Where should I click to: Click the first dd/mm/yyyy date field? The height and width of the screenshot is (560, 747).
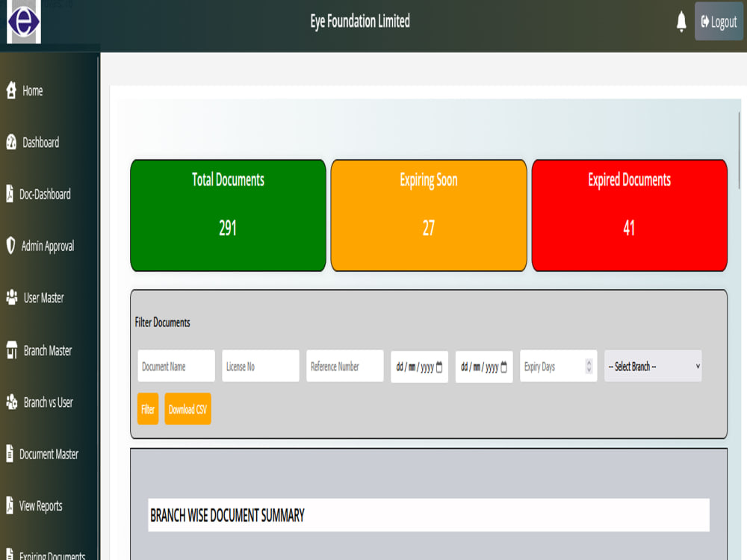pos(419,367)
